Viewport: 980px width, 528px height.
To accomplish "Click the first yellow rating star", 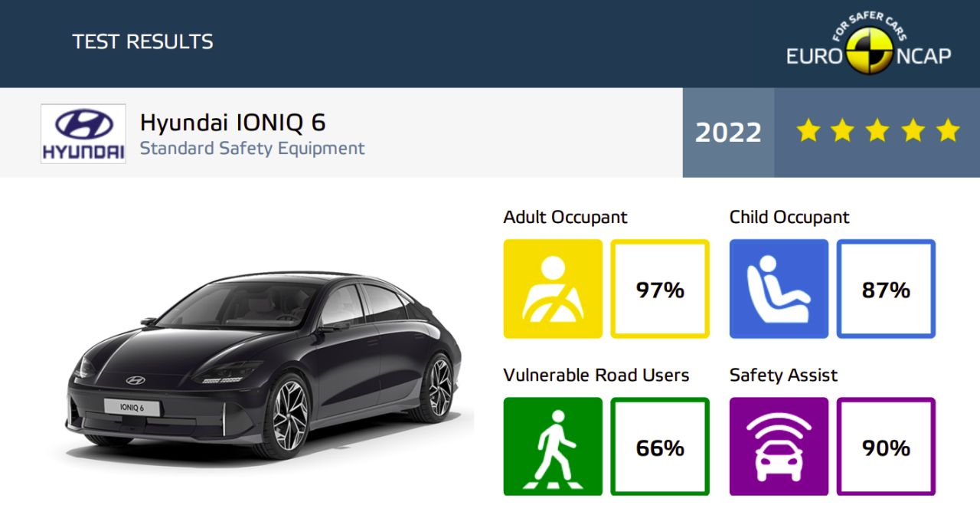I will [x=808, y=131].
